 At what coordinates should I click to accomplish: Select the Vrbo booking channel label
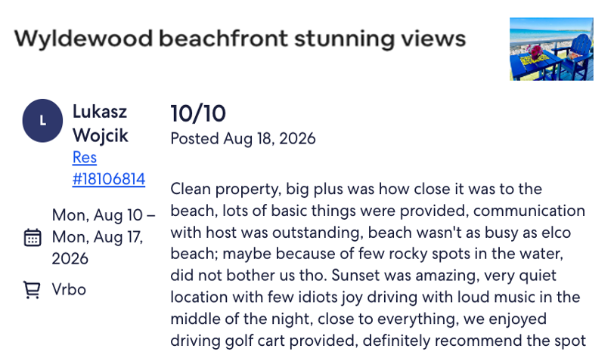coord(69,290)
